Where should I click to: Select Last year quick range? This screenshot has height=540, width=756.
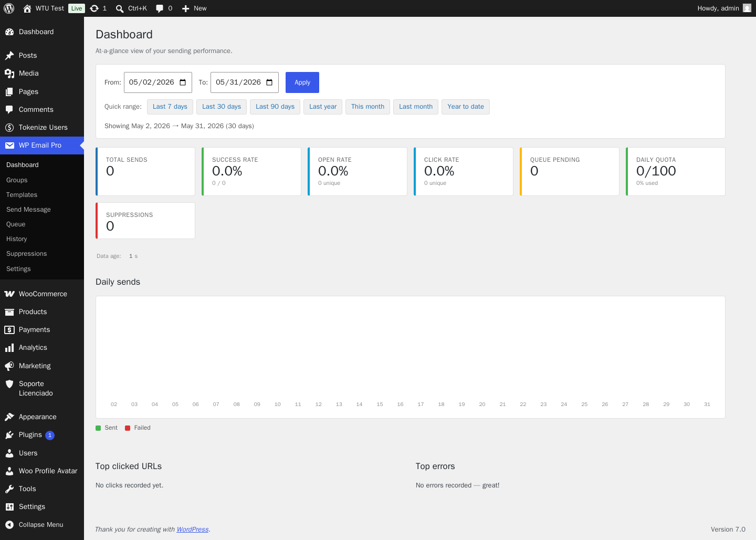(323, 107)
